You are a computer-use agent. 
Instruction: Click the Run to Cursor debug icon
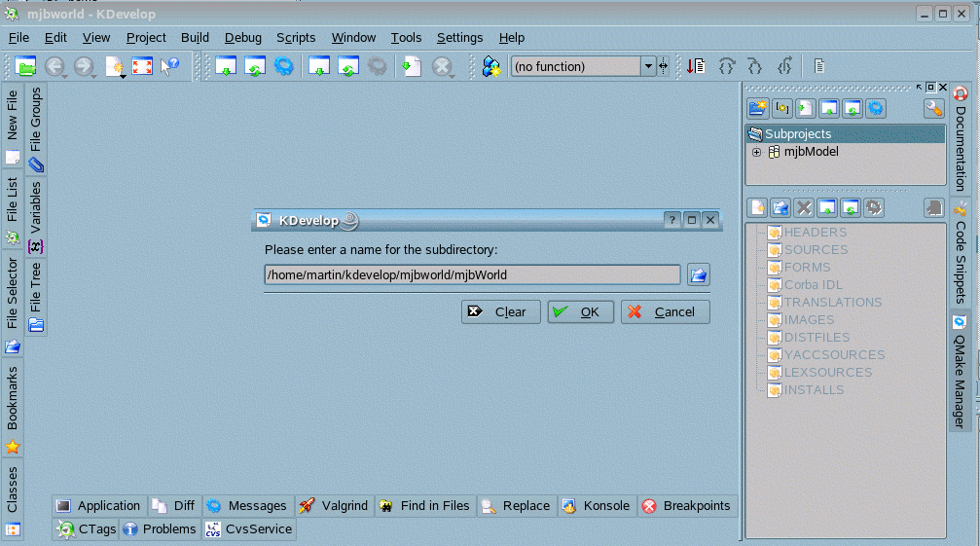coord(696,66)
